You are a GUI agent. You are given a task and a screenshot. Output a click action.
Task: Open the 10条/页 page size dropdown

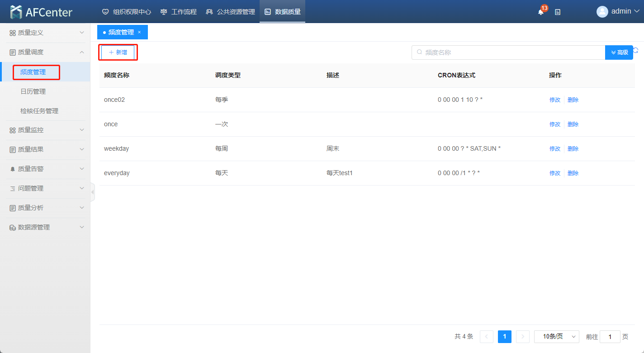557,337
